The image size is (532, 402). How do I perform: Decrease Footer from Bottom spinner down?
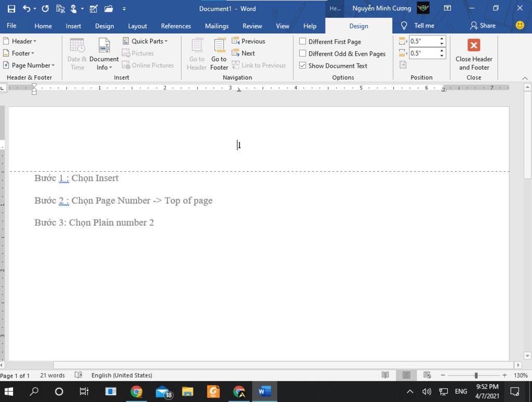tap(442, 56)
